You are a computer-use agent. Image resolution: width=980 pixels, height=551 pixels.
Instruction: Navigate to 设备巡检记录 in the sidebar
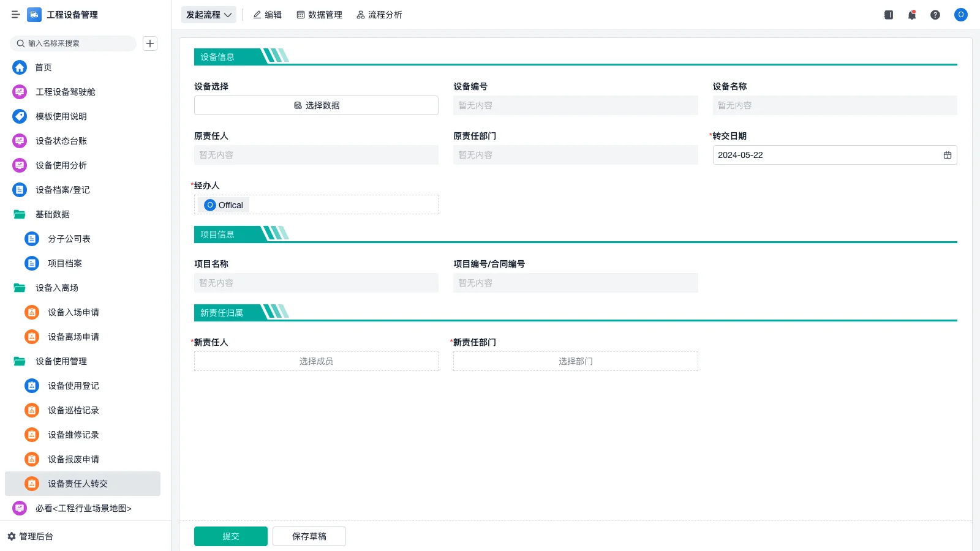(x=73, y=410)
